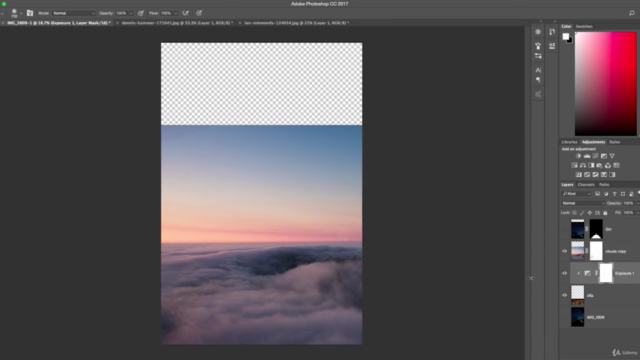Lock layer position
The width and height of the screenshot is (640, 360).
tap(590, 213)
